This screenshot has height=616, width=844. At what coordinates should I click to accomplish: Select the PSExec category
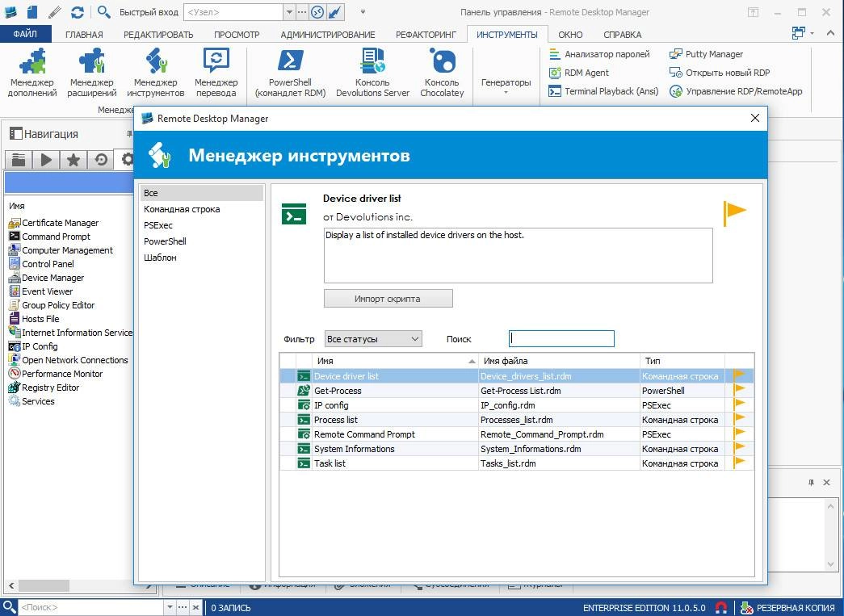[202, 225]
